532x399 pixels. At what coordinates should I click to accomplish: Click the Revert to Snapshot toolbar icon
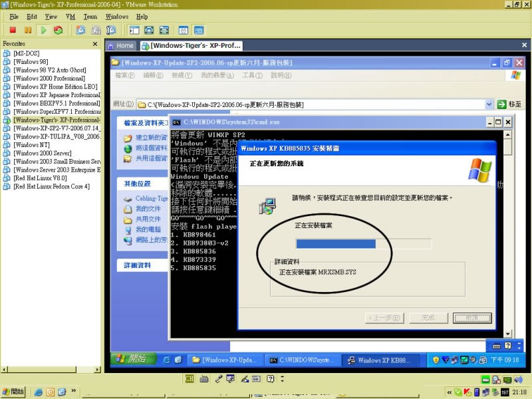click(x=96, y=30)
